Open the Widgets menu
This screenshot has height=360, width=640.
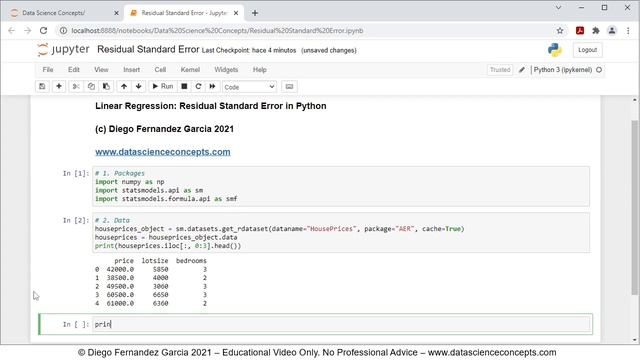pos(226,70)
